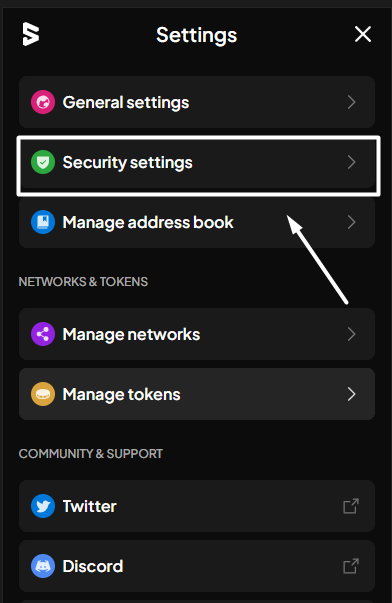The height and width of the screenshot is (603, 392).
Task: Click the wallet logo in top-left corner
Action: (x=31, y=34)
